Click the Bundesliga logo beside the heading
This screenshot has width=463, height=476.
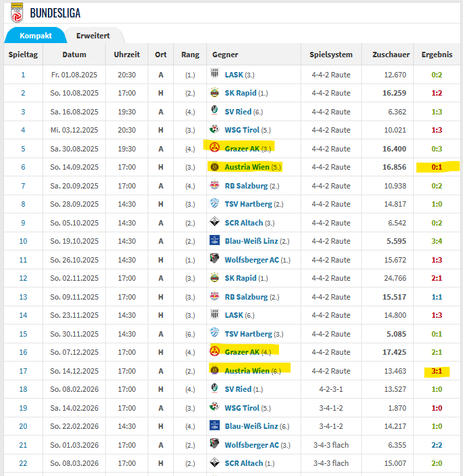pos(16,11)
